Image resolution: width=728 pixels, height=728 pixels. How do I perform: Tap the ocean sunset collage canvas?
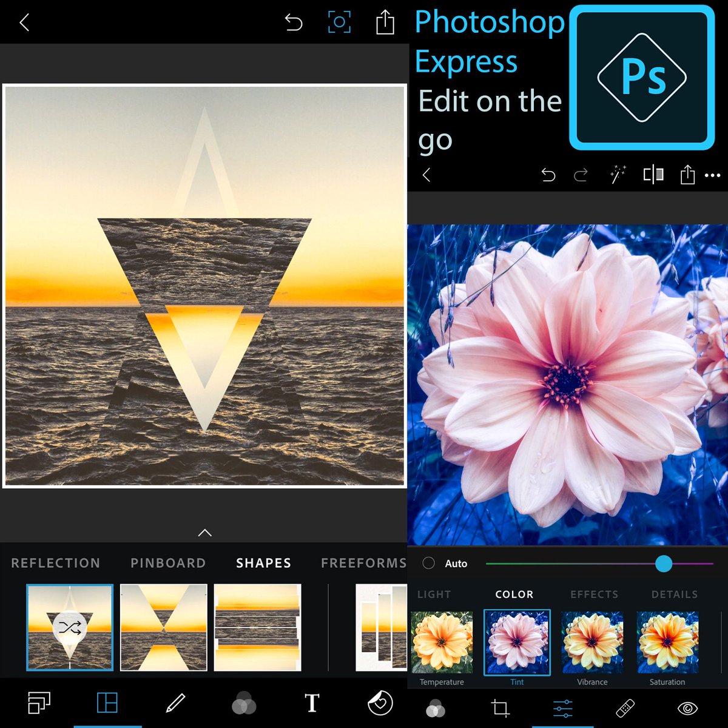pos(204,286)
